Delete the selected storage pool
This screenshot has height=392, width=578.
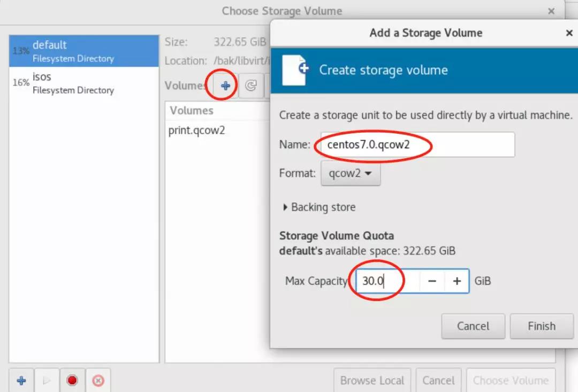click(98, 380)
